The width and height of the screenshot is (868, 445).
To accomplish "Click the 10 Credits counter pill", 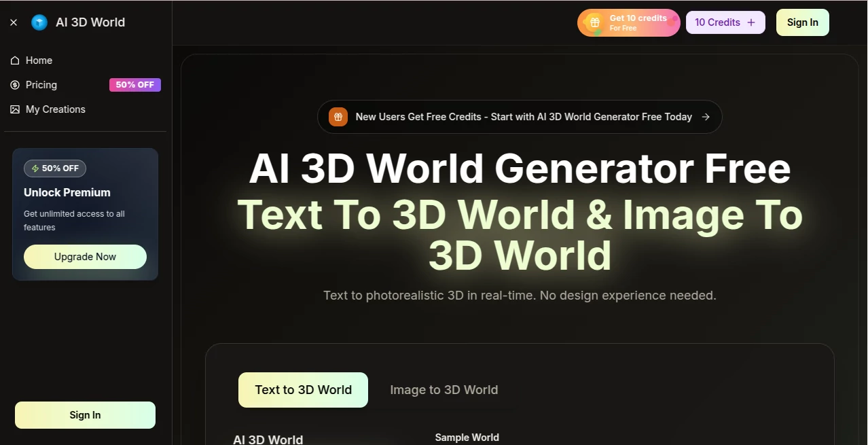I will [x=725, y=22].
